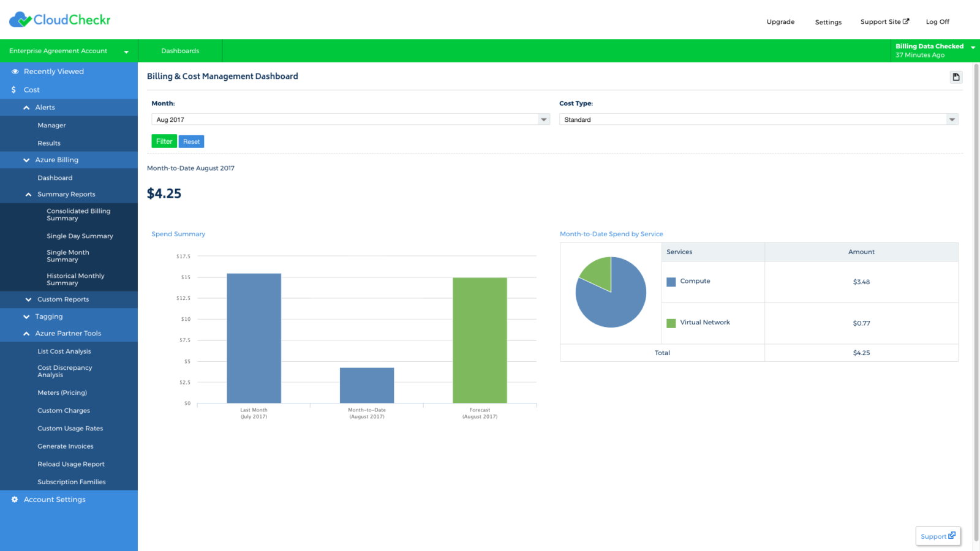The image size is (980, 551).
Task: Open Cost Discrepancy Analysis
Action: tap(65, 372)
